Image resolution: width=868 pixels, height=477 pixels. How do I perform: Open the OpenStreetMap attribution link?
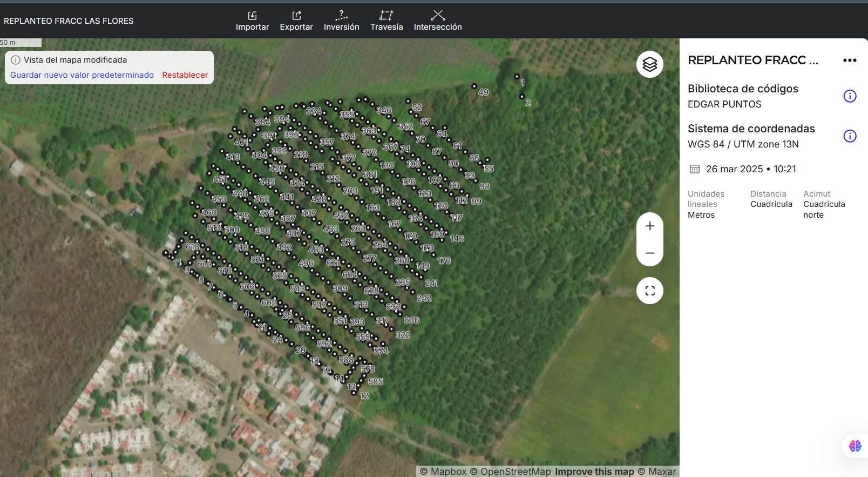pyautogui.click(x=511, y=472)
